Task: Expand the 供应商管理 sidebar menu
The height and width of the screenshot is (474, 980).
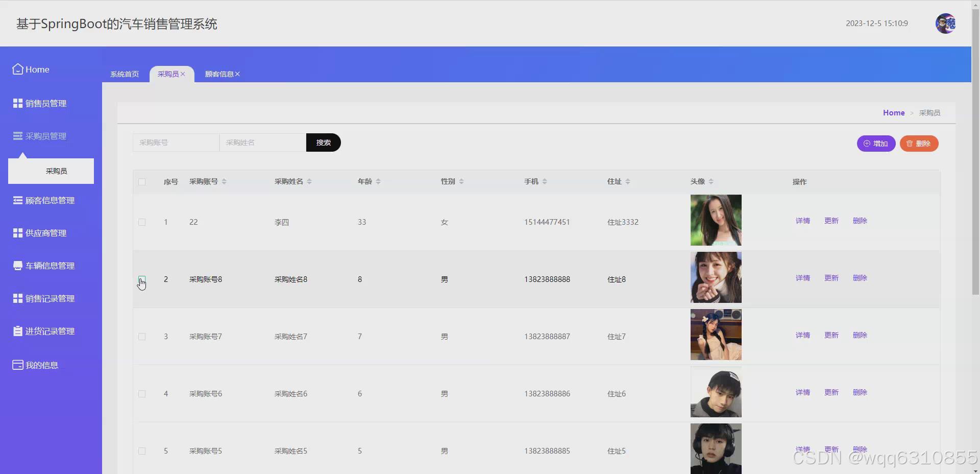Action: 46,233
